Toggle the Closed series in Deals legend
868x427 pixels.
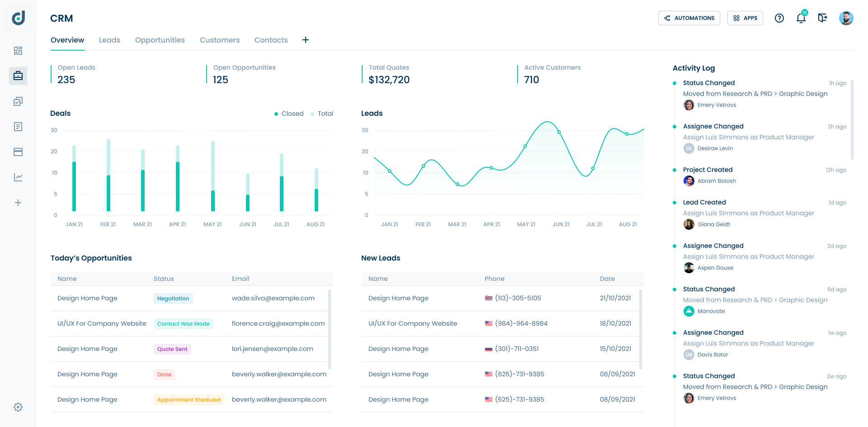pyautogui.click(x=289, y=114)
